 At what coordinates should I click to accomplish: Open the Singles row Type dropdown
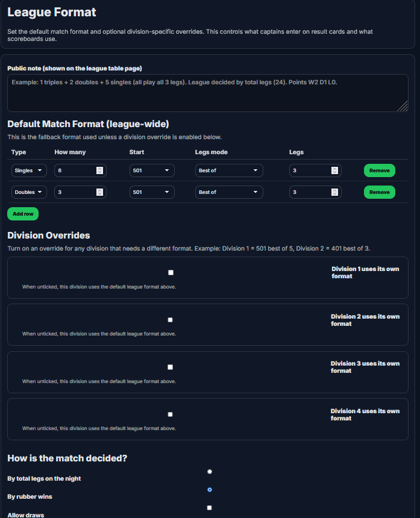(30, 170)
